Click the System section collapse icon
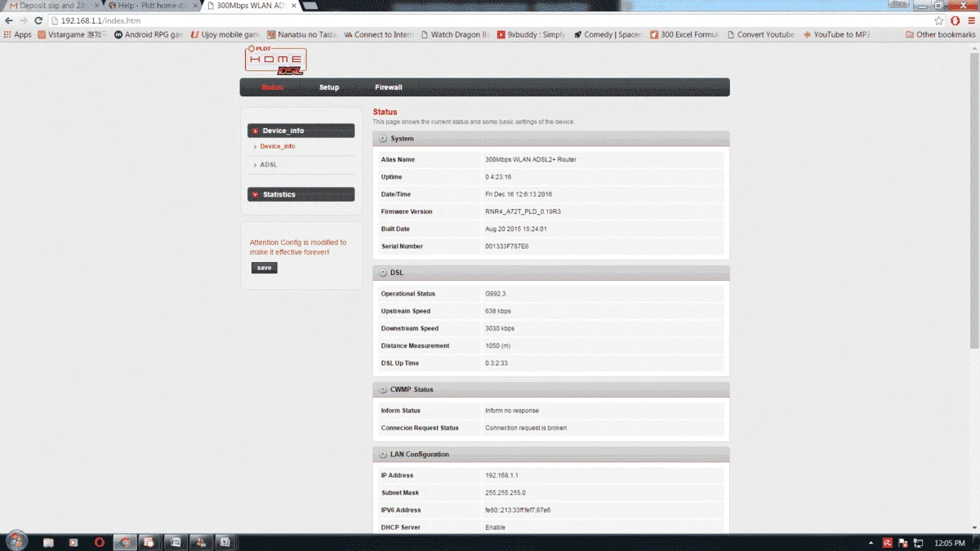Image resolution: width=980 pixels, height=551 pixels. coord(383,139)
